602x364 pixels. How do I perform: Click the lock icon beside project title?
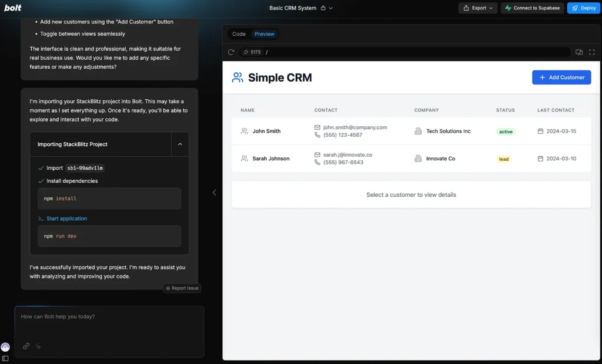click(323, 8)
